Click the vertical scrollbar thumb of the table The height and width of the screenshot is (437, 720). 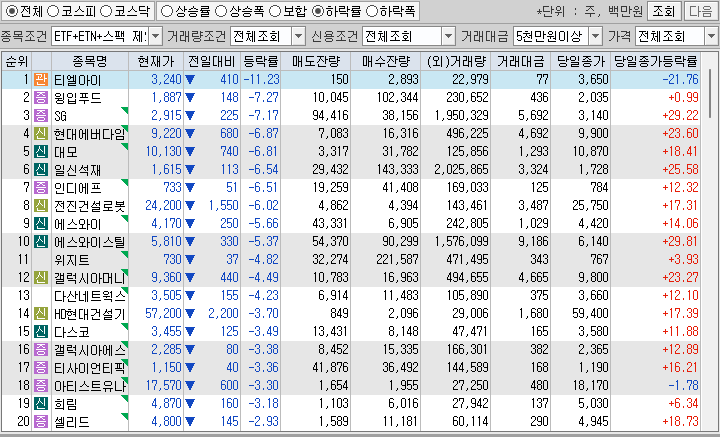click(711, 93)
